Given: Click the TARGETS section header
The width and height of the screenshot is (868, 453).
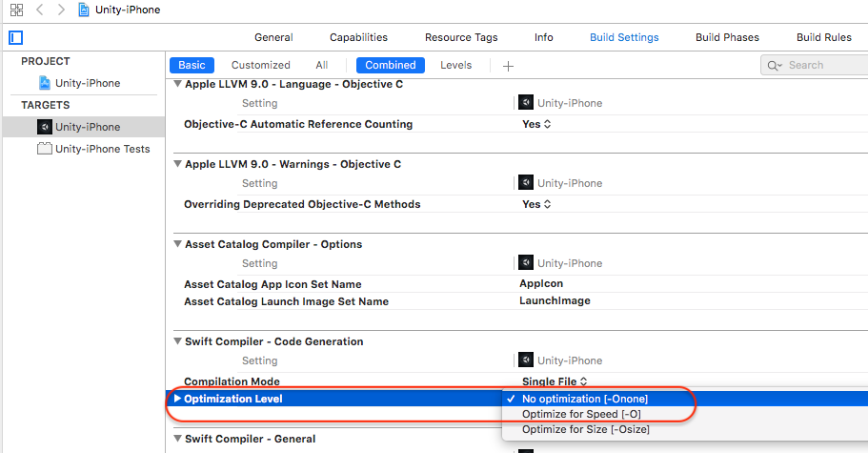Looking at the screenshot, I should (46, 105).
